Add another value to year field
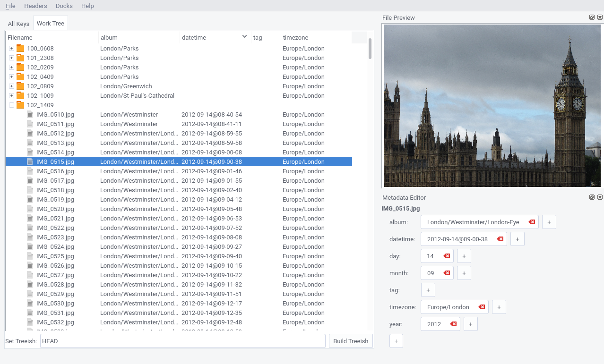 pyautogui.click(x=471, y=324)
